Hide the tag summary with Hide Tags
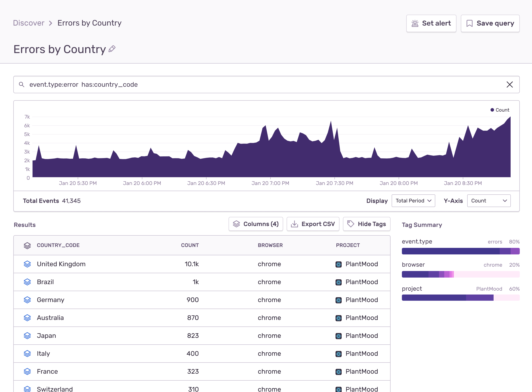Image resolution: width=532 pixels, height=392 pixels. point(367,224)
